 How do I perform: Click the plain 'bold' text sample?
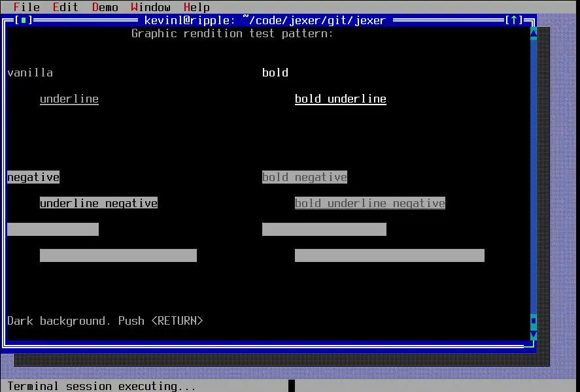[x=275, y=73]
